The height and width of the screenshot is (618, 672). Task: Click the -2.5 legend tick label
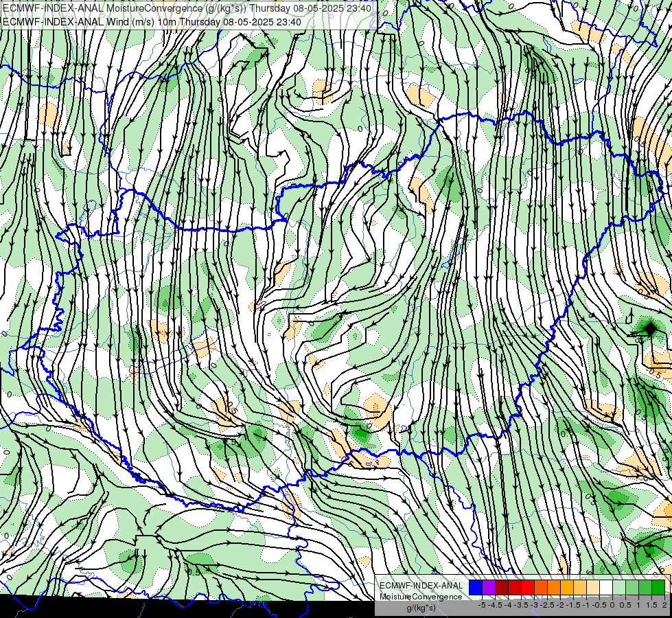[x=547, y=605]
